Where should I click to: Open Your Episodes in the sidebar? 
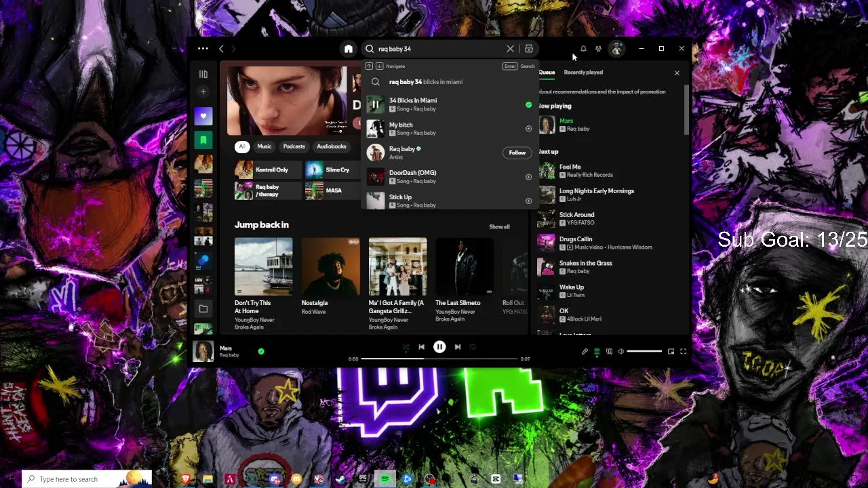tap(203, 140)
